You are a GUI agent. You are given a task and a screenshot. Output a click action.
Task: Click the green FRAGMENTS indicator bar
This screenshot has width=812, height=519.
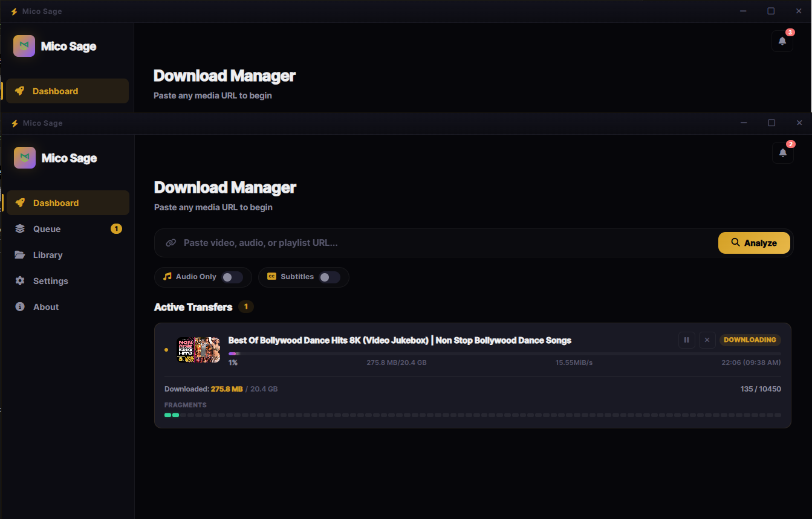[172, 415]
